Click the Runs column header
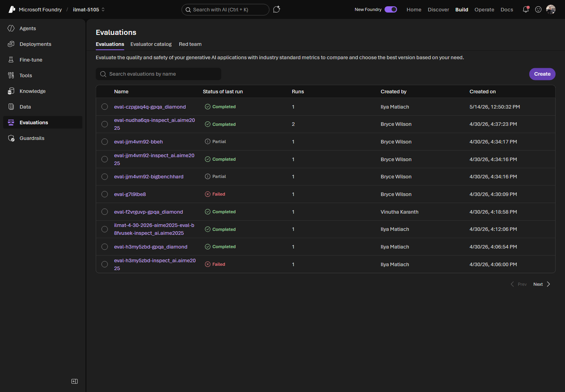The image size is (565, 392). tap(298, 91)
